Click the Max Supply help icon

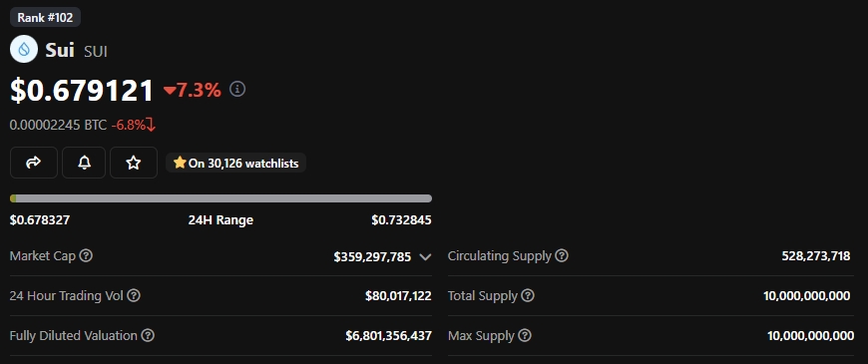(x=525, y=335)
